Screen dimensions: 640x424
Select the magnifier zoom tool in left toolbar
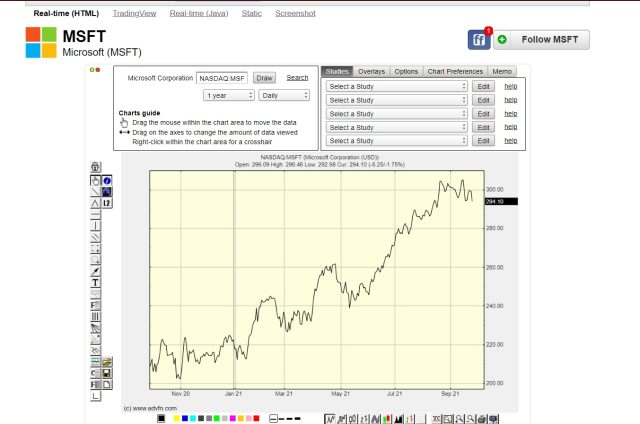coord(95,260)
